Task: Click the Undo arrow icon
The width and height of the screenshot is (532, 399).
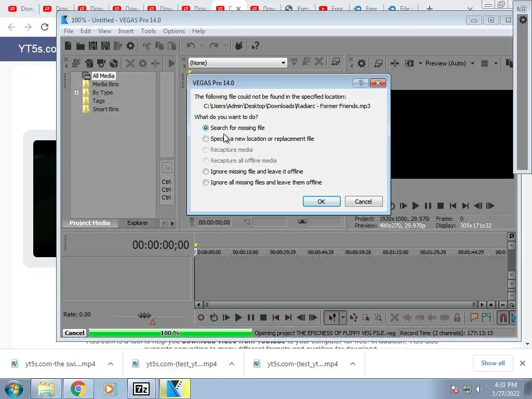Action: [x=191, y=46]
